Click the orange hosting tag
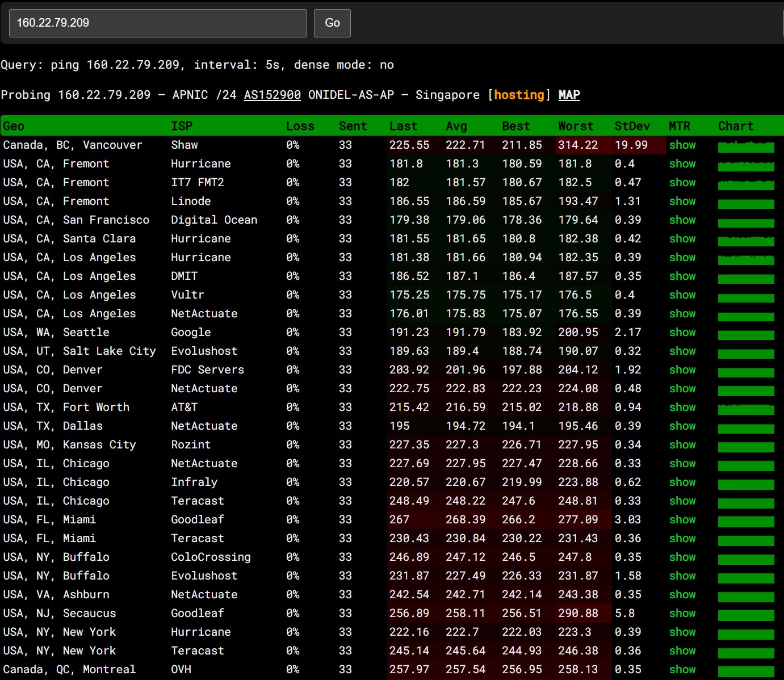The height and width of the screenshot is (680, 784). 519,95
